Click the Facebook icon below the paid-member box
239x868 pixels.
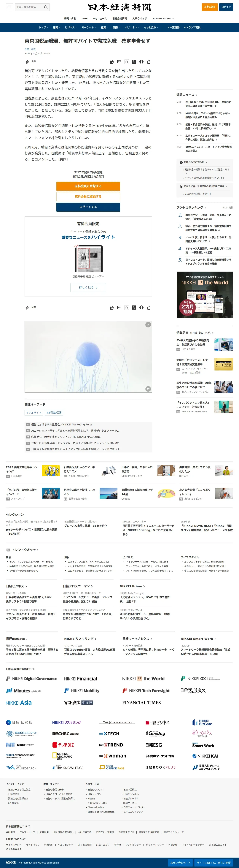141,308
